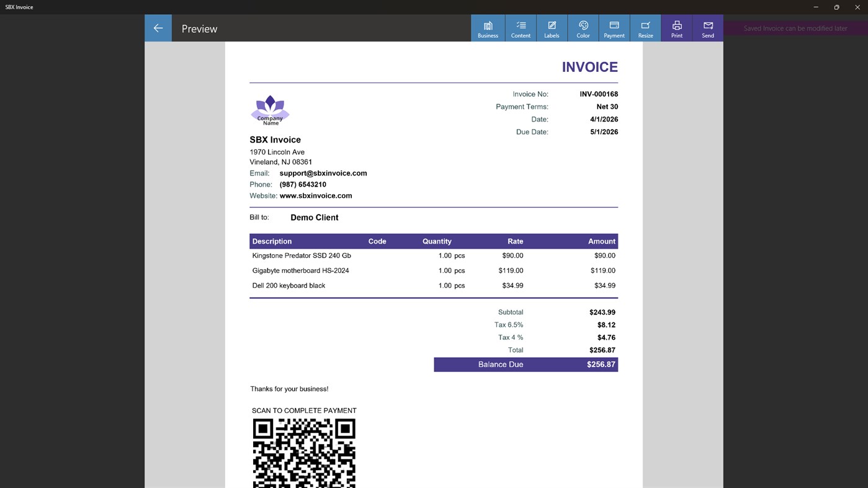868x488 pixels.
Task: Click the back arrow from Preview
Action: tap(158, 27)
